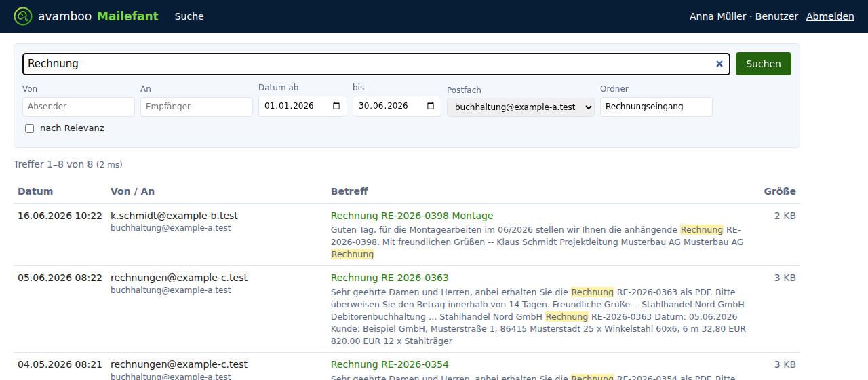Click date 04.05.2026 08:21
Screen dimensions: 868x380
point(60,364)
